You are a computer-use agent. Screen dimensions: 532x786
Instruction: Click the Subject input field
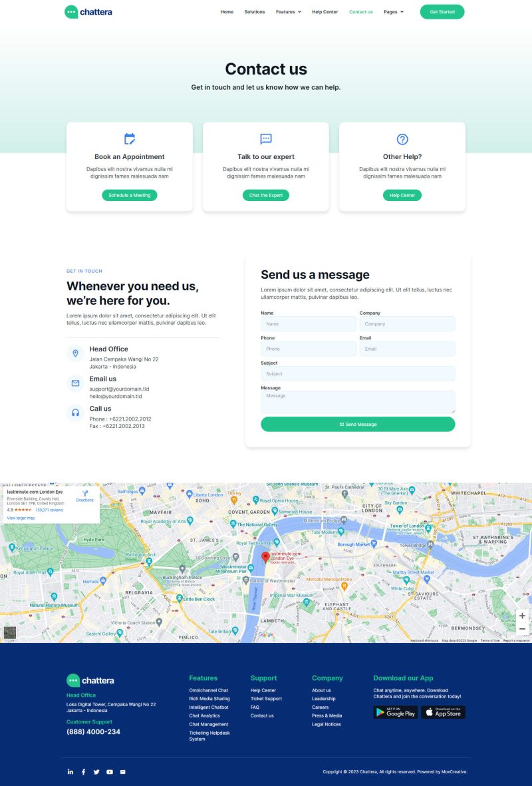[x=358, y=374]
